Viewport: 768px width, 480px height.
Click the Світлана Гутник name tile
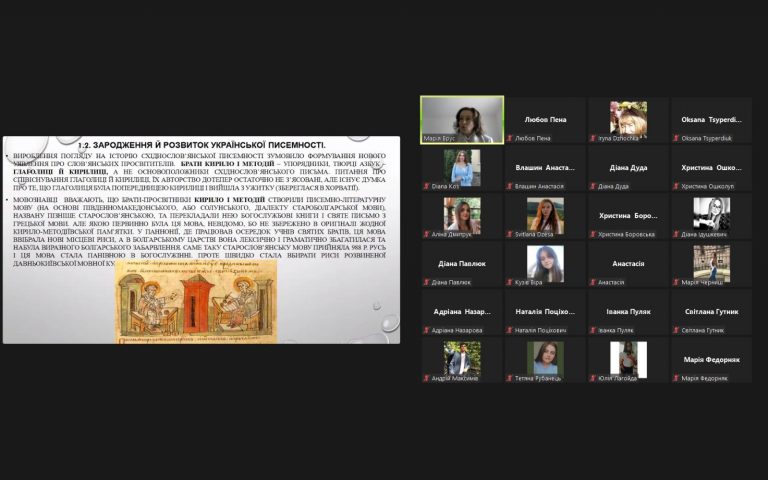(x=712, y=312)
